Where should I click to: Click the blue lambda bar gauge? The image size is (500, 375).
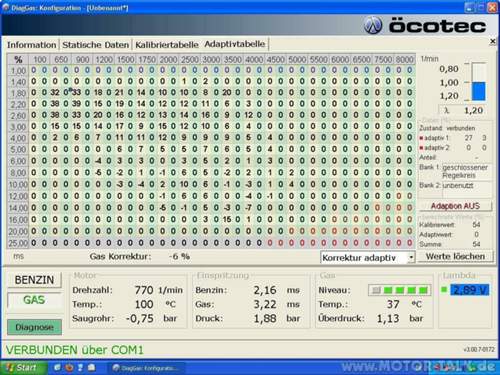point(479,82)
